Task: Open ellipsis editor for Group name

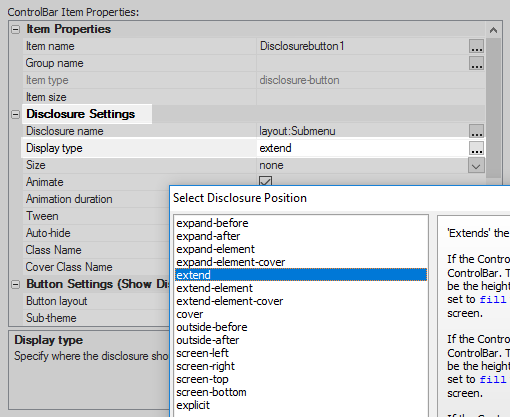Action: point(476,63)
